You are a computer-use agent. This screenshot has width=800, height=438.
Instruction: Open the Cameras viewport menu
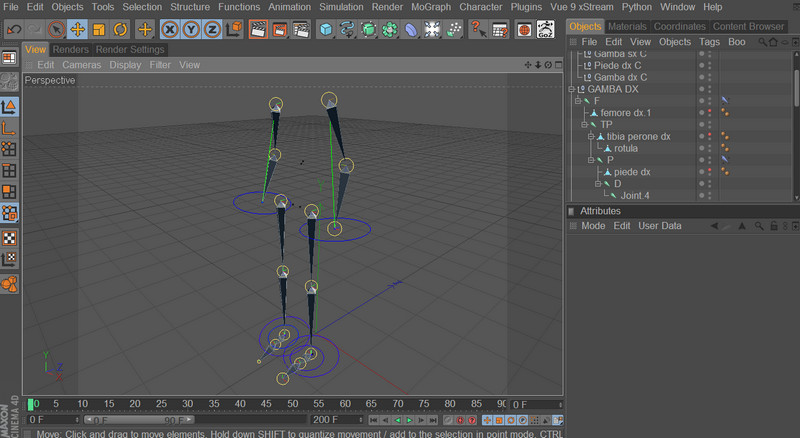[81, 65]
